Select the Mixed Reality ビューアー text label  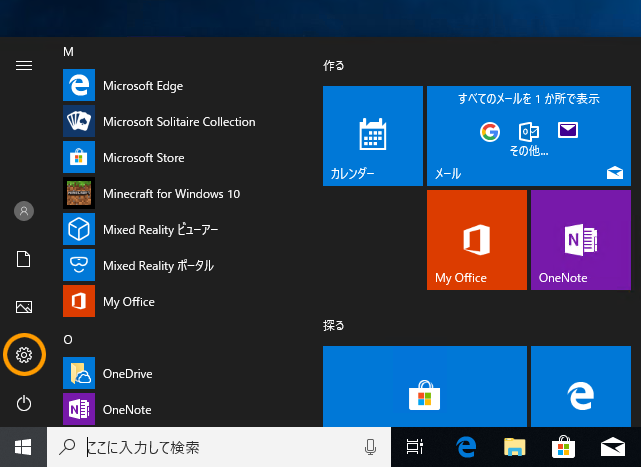[x=160, y=230]
